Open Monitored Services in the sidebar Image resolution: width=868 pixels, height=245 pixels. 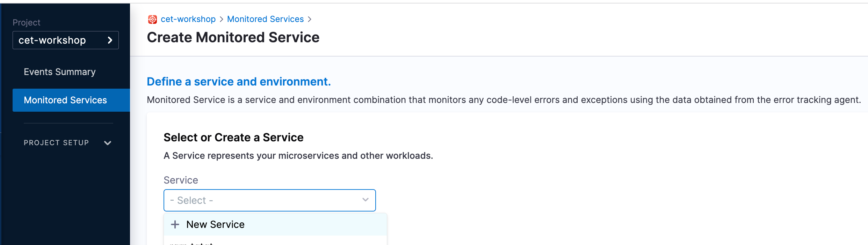[65, 100]
